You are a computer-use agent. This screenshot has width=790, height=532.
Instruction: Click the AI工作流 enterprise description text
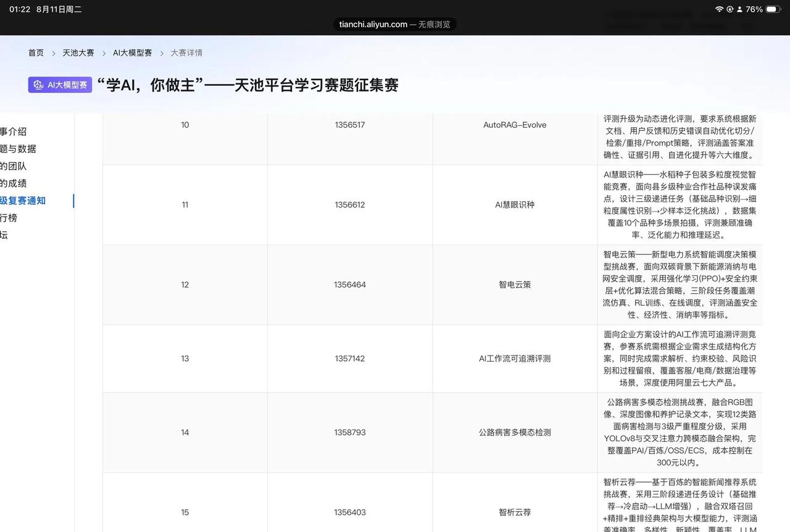[680, 359]
